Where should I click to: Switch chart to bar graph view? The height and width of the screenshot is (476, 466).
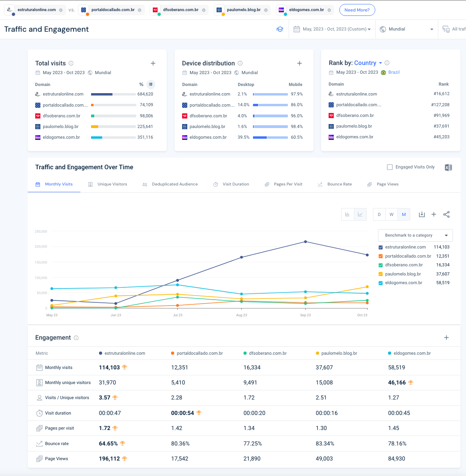click(x=348, y=214)
